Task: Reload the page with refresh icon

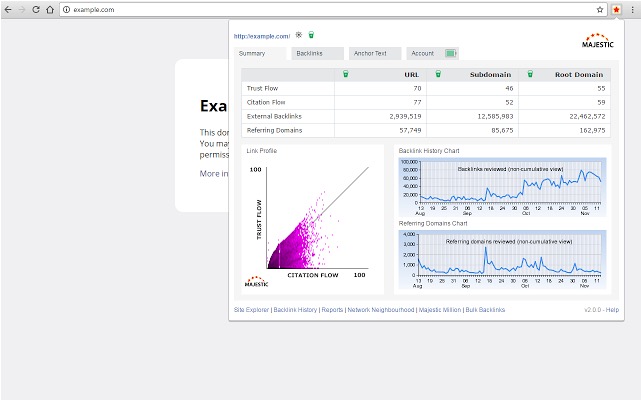Action: [36, 9]
